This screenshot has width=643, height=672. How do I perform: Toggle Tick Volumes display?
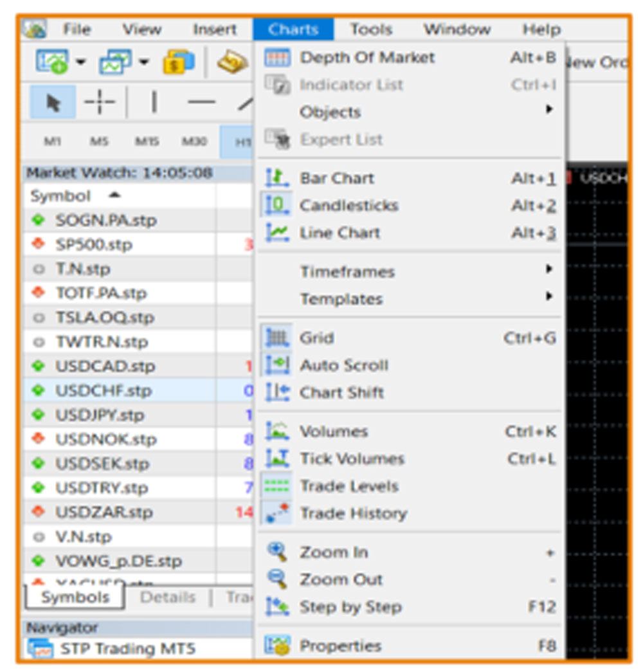point(410,459)
